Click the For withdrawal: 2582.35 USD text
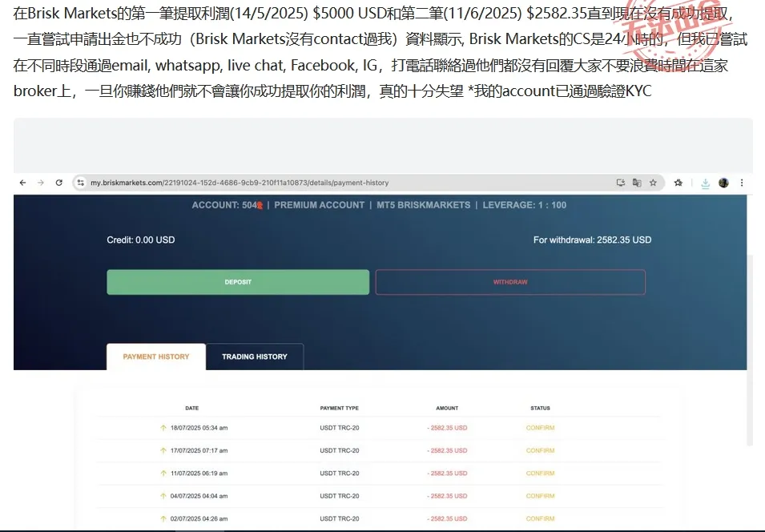This screenshot has width=765, height=532. (x=592, y=240)
